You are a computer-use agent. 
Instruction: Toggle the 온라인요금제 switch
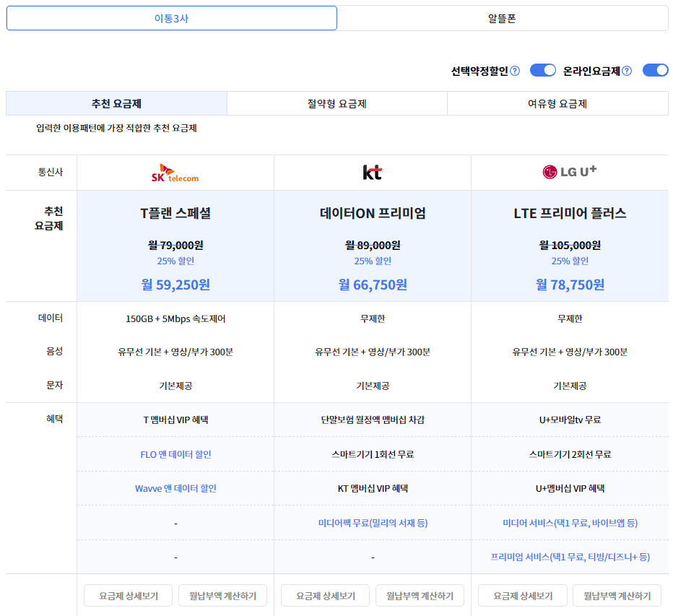pos(656,70)
